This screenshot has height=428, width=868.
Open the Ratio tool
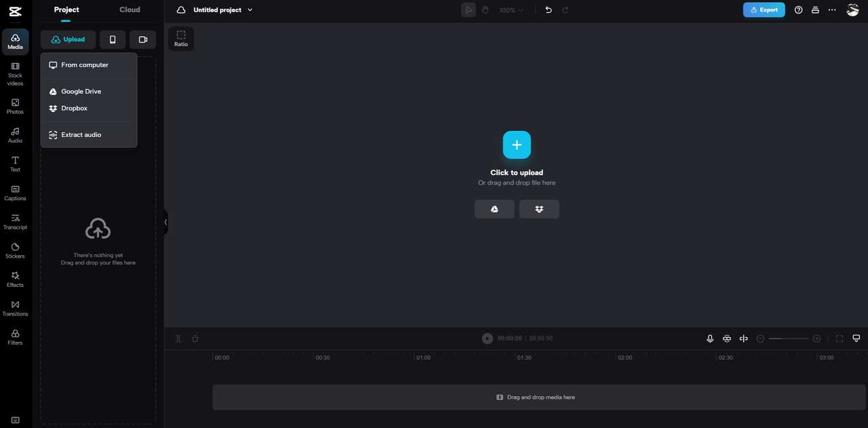click(181, 39)
